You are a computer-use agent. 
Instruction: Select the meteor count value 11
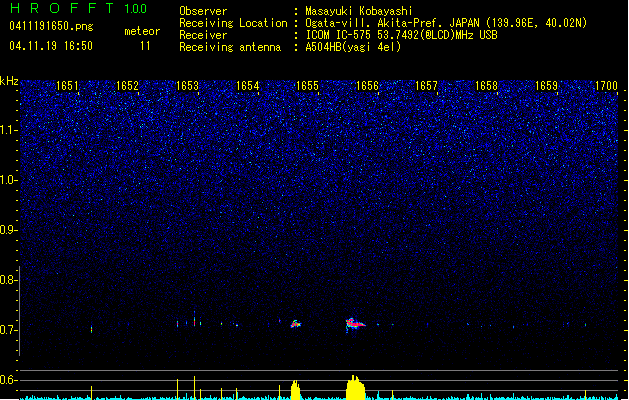point(145,46)
